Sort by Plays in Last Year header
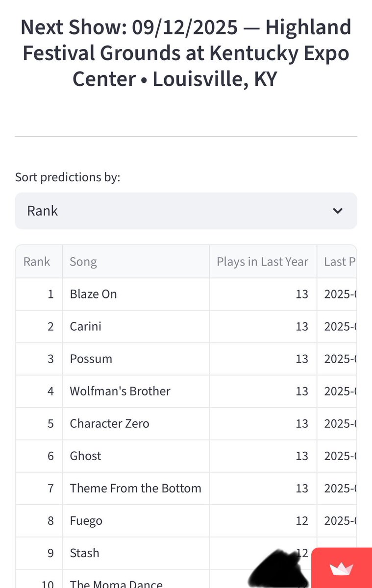The height and width of the screenshot is (588, 372). [x=262, y=262]
